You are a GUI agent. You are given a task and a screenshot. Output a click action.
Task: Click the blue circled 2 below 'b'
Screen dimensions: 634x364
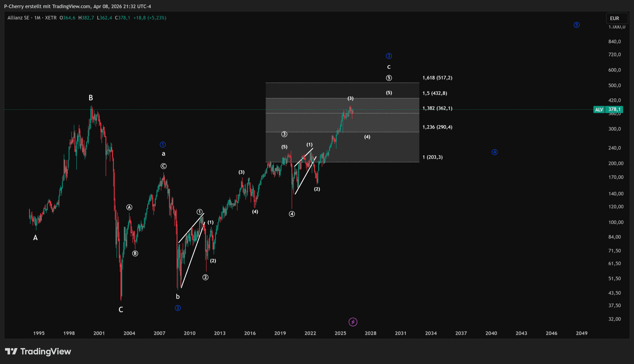(x=178, y=308)
